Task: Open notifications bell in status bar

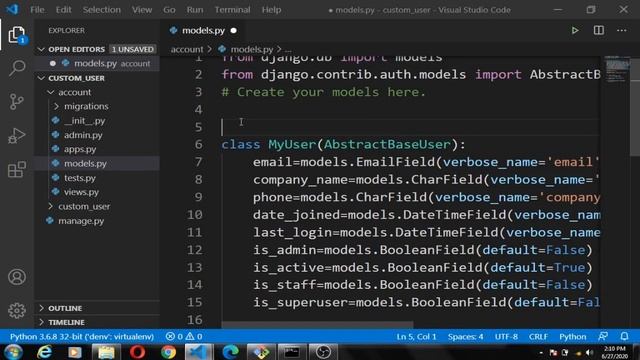Action: coord(624,336)
